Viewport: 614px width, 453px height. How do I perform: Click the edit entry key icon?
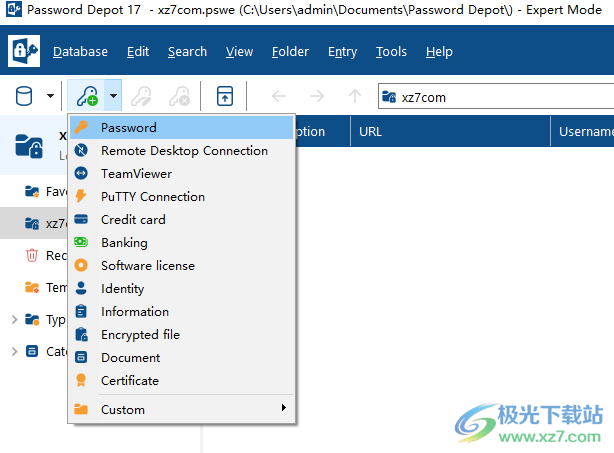[x=141, y=96]
